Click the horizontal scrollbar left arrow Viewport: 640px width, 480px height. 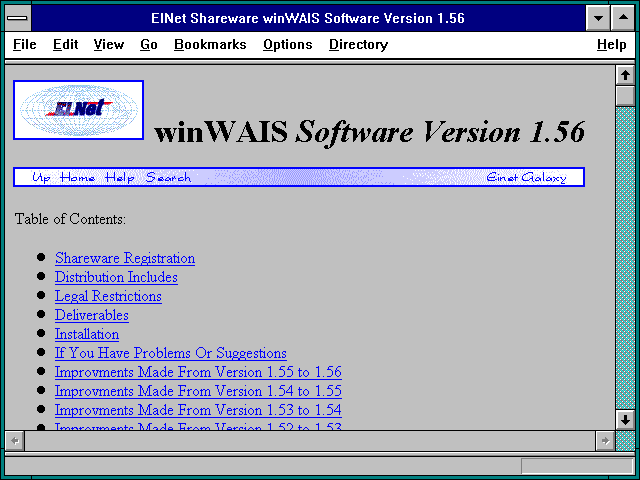15,441
